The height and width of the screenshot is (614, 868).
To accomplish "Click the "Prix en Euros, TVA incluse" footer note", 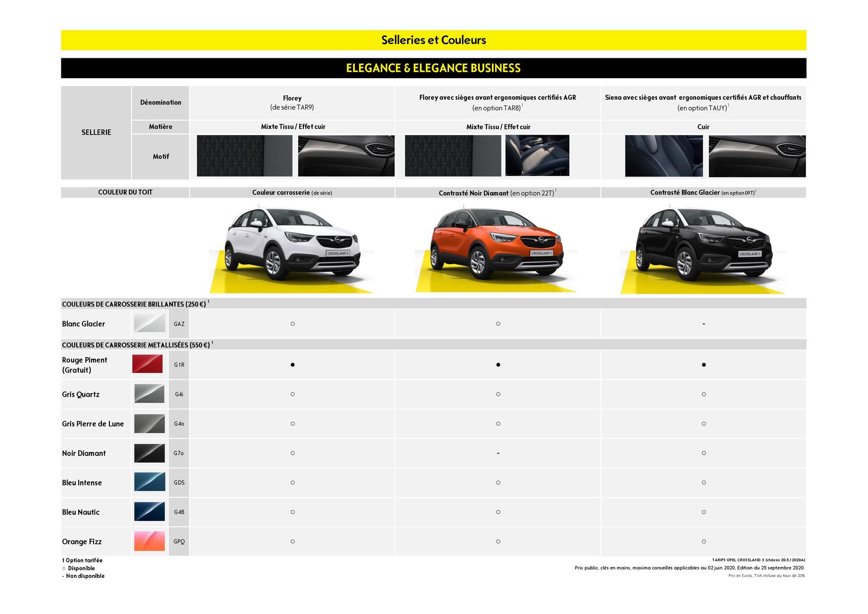I will (767, 576).
